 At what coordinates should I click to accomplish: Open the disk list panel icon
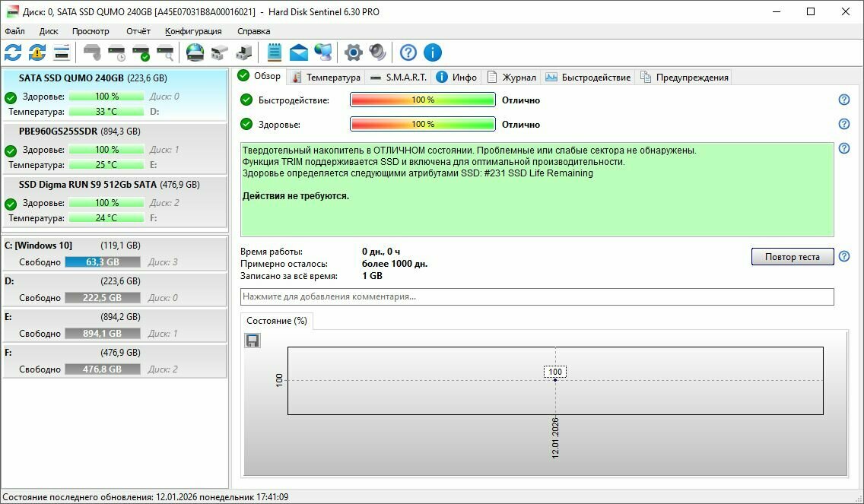tap(62, 53)
